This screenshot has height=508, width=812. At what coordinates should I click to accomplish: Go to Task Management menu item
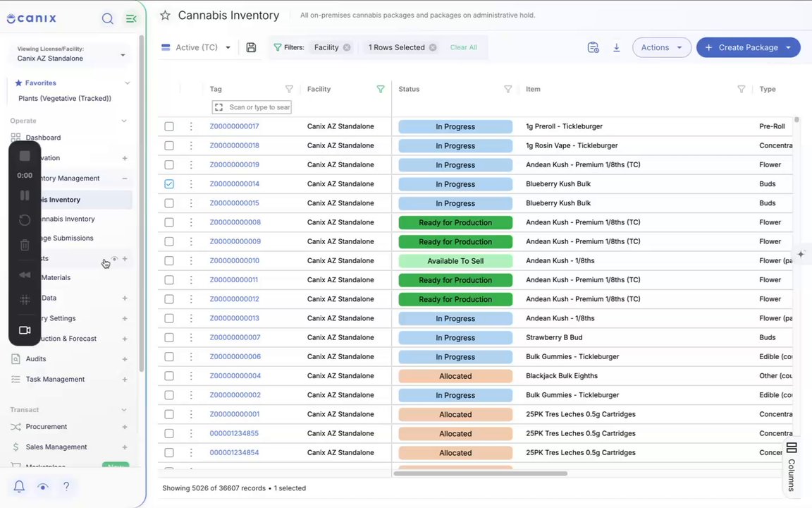pyautogui.click(x=56, y=379)
